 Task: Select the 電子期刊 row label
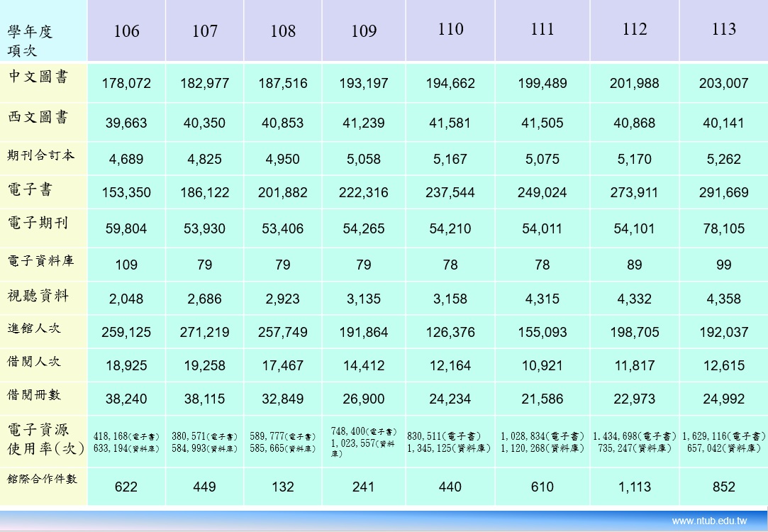click(38, 223)
